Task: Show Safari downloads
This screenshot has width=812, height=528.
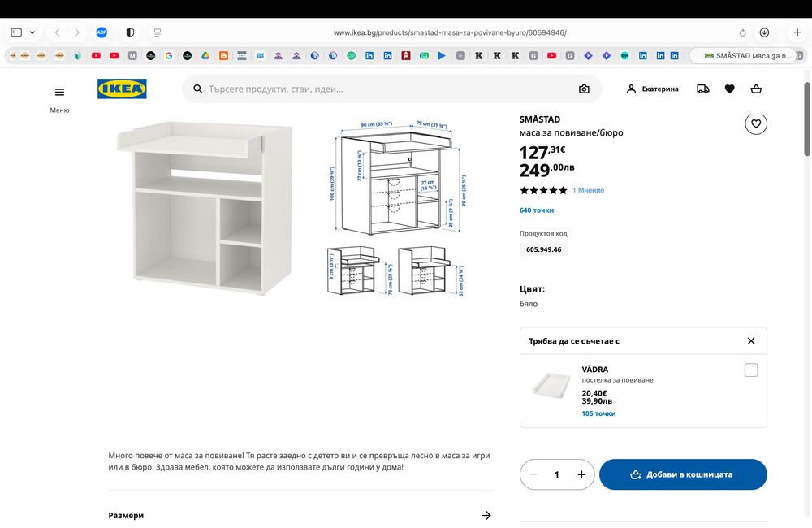Action: click(764, 32)
